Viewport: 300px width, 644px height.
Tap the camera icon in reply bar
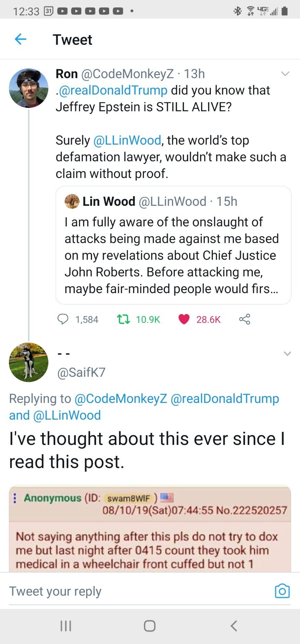pos(282,591)
